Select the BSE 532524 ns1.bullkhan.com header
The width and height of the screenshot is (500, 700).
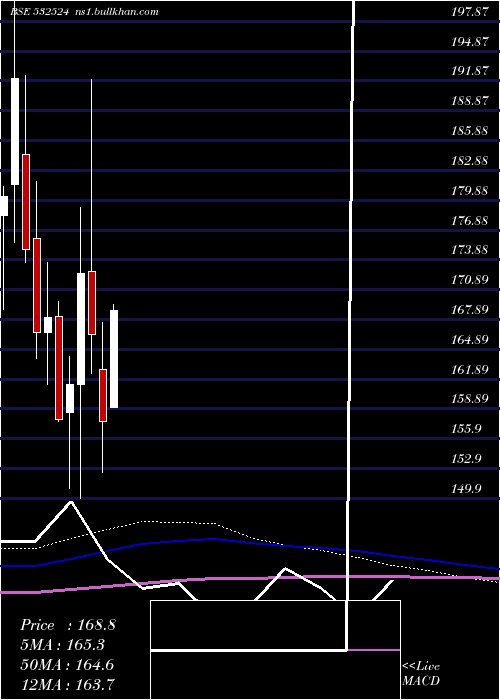click(84, 12)
